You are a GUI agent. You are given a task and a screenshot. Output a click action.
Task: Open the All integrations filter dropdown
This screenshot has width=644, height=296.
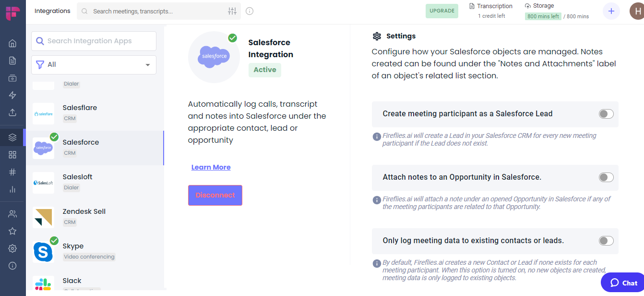coord(93,64)
